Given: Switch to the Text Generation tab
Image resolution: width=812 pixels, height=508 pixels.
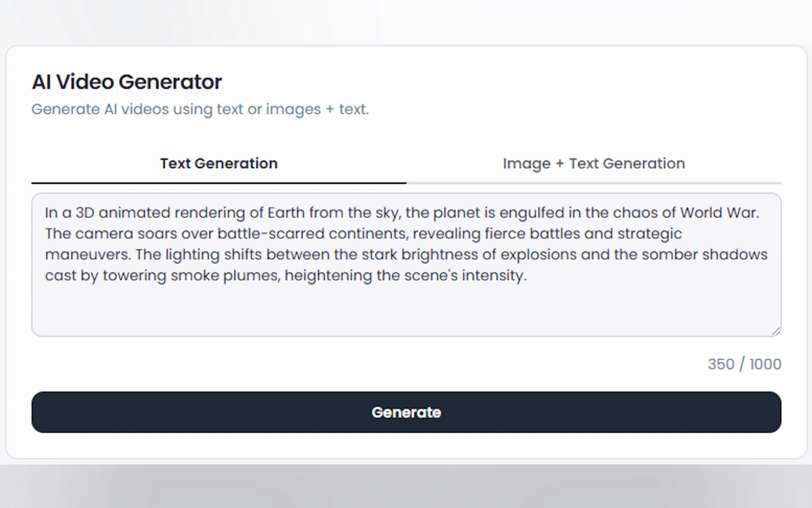Looking at the screenshot, I should pos(219,164).
